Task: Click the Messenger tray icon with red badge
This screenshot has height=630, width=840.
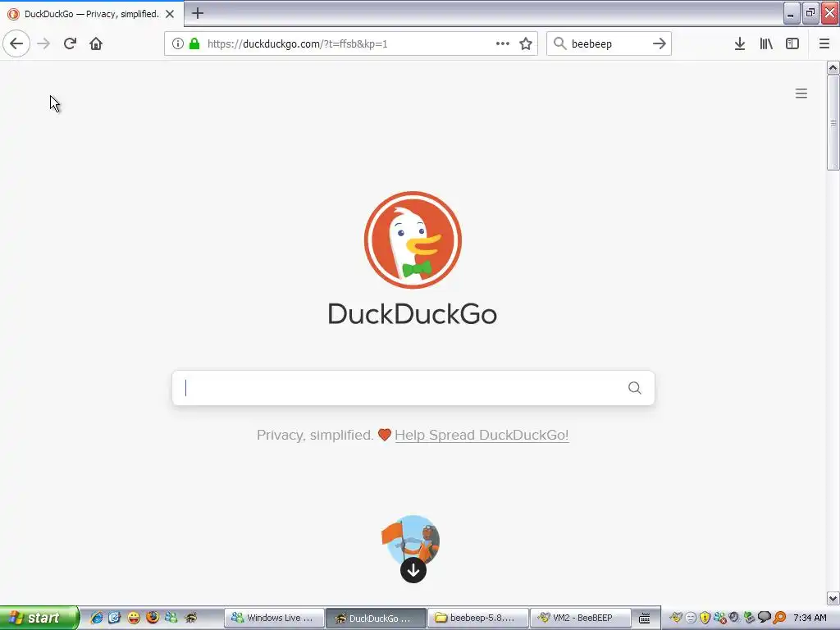Action: pos(720,618)
